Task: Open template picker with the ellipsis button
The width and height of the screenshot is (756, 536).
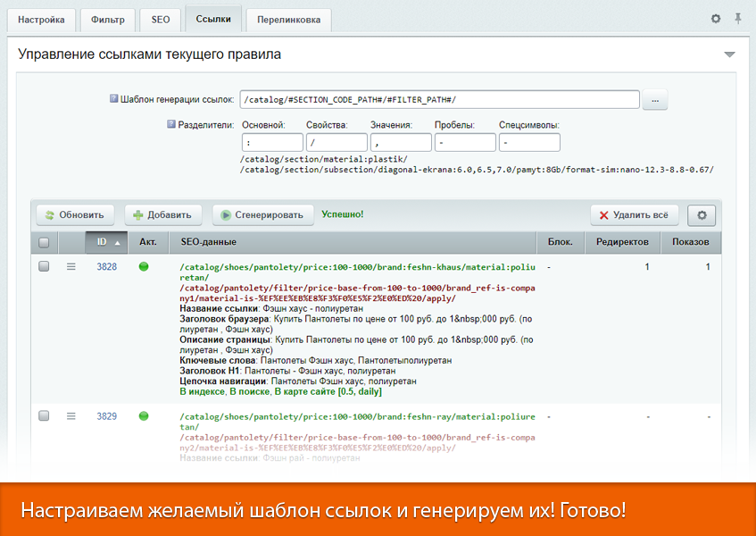Action: click(x=654, y=100)
